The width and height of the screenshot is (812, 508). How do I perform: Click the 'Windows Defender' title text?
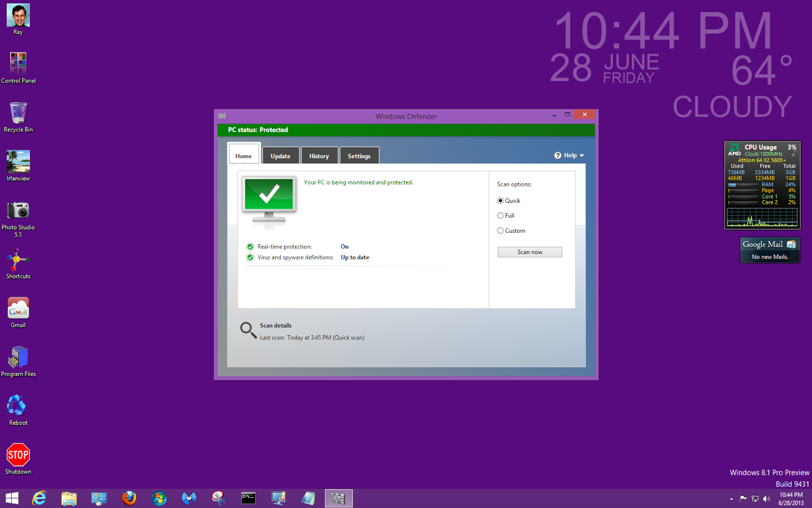[406, 116]
